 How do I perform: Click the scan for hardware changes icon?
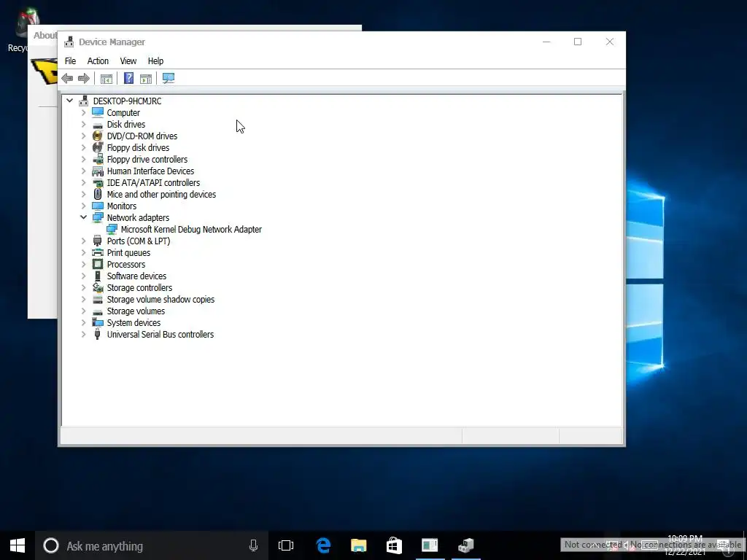[169, 78]
